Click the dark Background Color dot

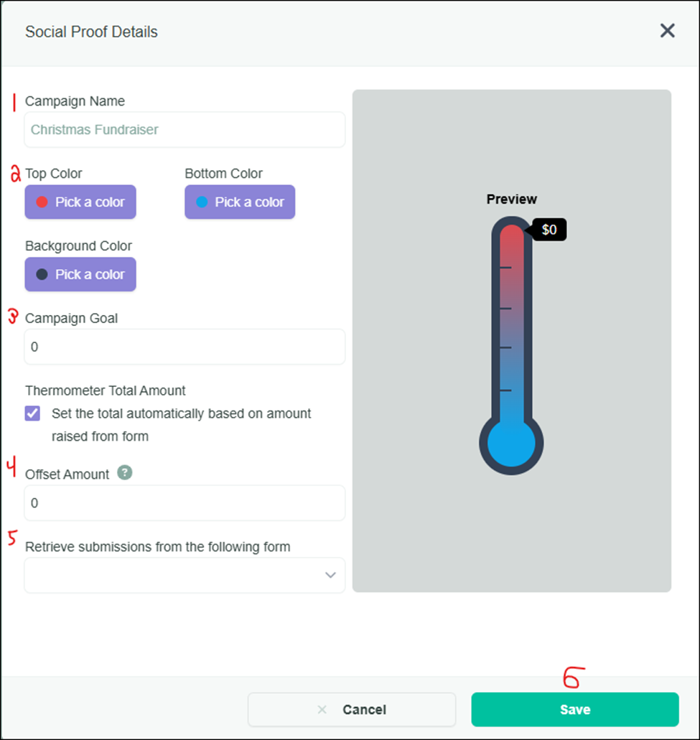coord(42,275)
